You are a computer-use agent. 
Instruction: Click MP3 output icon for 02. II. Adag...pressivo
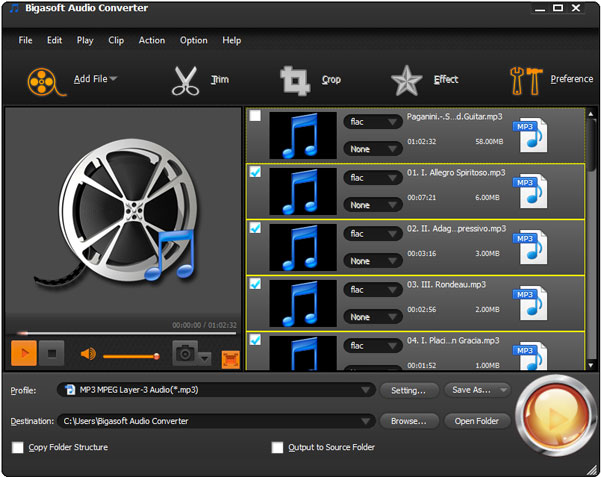[x=530, y=247]
